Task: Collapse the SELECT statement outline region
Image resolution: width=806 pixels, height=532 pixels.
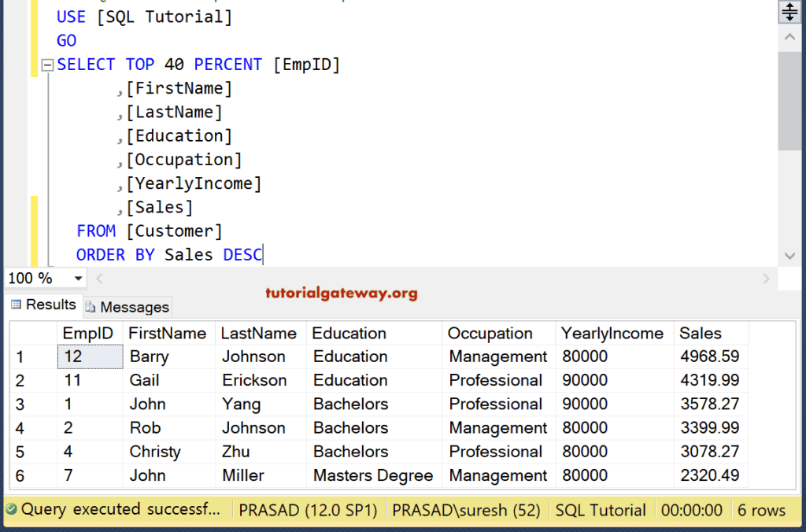Action: pyautogui.click(x=47, y=65)
